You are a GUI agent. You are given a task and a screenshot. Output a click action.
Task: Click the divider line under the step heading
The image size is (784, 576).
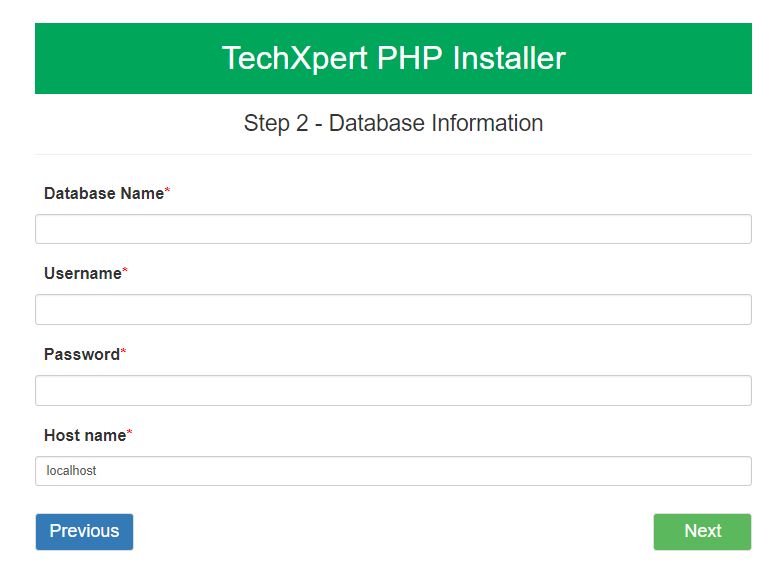pos(393,155)
